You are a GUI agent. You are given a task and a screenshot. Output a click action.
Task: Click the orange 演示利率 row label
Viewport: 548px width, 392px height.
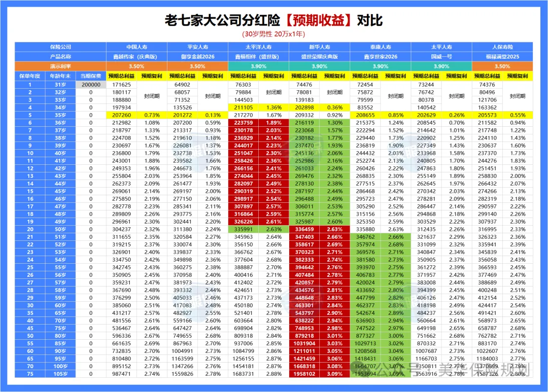click(x=60, y=66)
